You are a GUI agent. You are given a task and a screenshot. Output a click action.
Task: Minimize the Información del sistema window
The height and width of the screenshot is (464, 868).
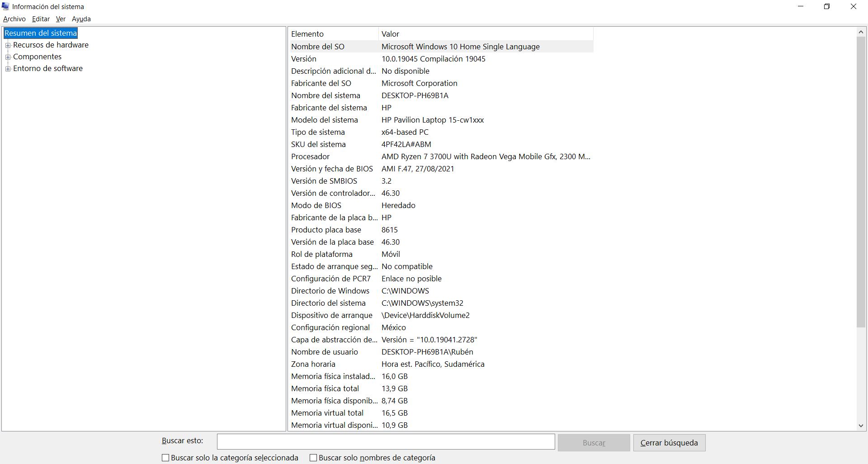coord(801,6)
